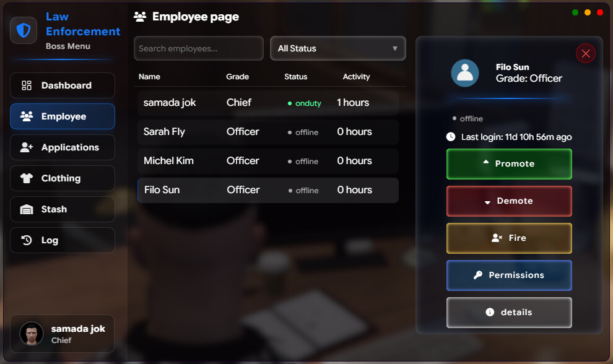Viewport: 613px width, 364px height.
Task: Go to the Clothing menu item
Action: coord(63,178)
